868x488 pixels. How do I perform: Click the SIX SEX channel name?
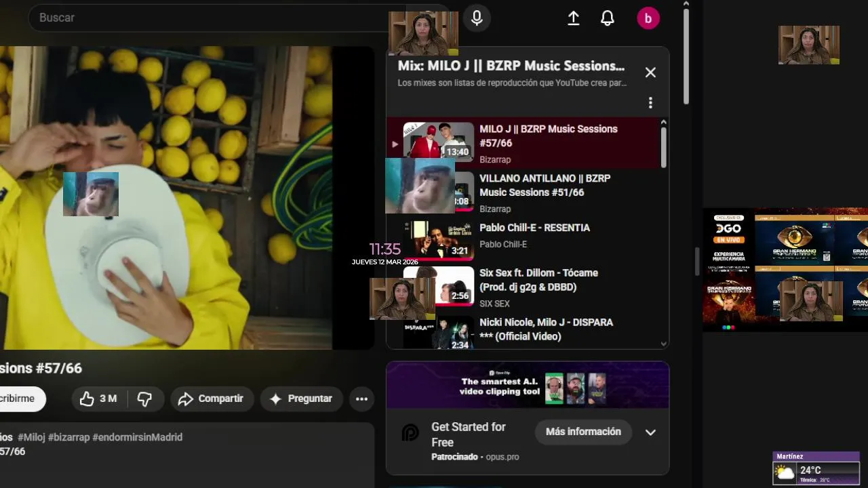494,304
